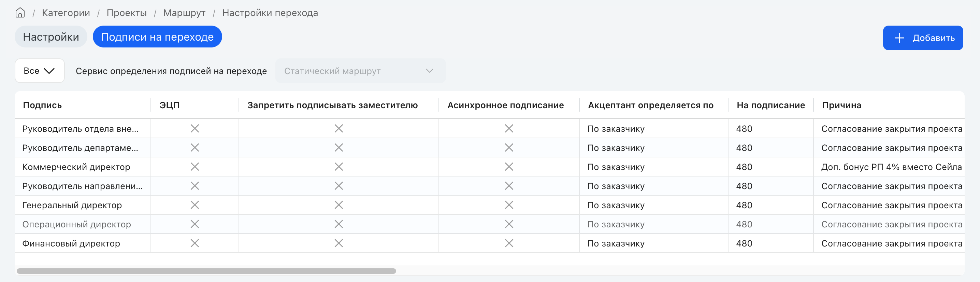
Task: Click async-signing X for Руководитель направлени... row
Action: (509, 186)
